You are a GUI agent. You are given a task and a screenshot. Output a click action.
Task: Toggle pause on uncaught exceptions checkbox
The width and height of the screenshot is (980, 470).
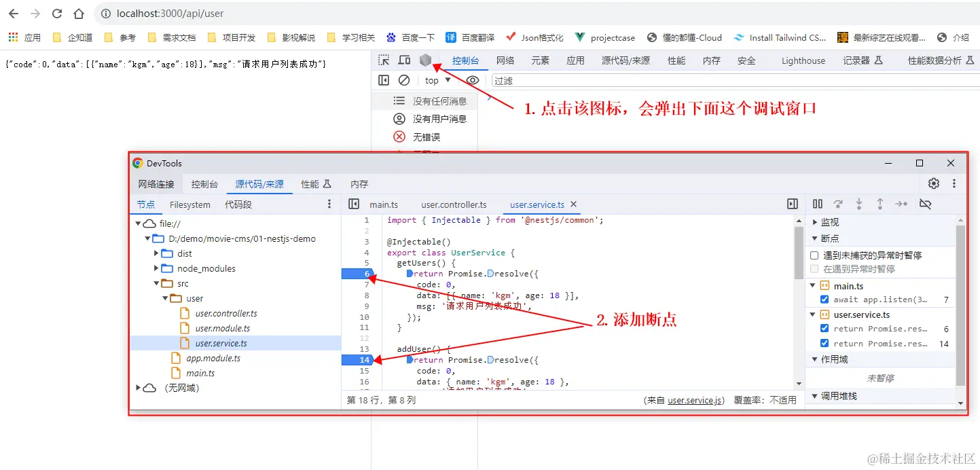coord(815,255)
